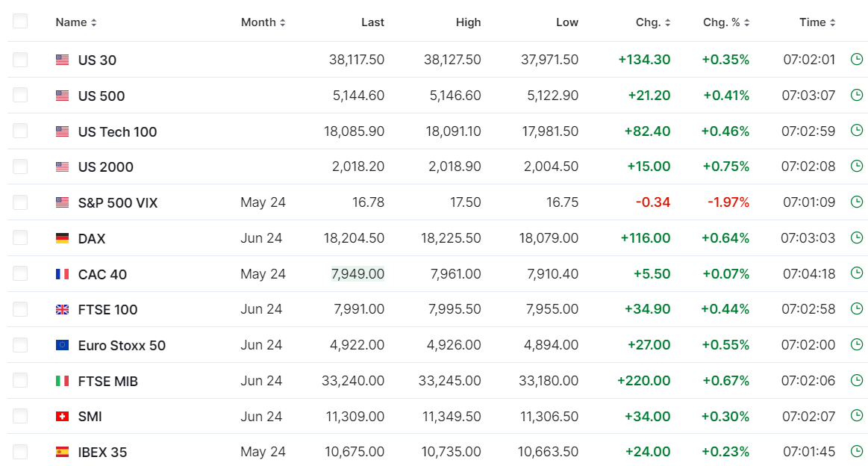Select the US Tech 100 row checkbox

pyautogui.click(x=20, y=131)
